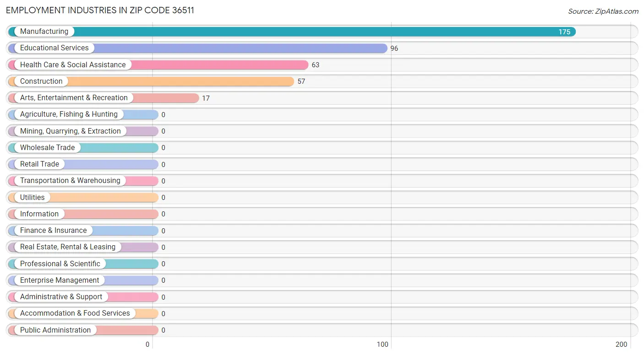Screen dimensions: 644x355
Task: Click the teal Manufacturing bar fill
Action: point(292,32)
